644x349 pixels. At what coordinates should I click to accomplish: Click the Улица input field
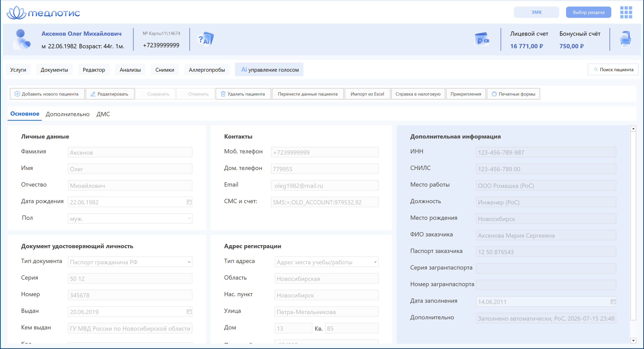click(x=326, y=312)
